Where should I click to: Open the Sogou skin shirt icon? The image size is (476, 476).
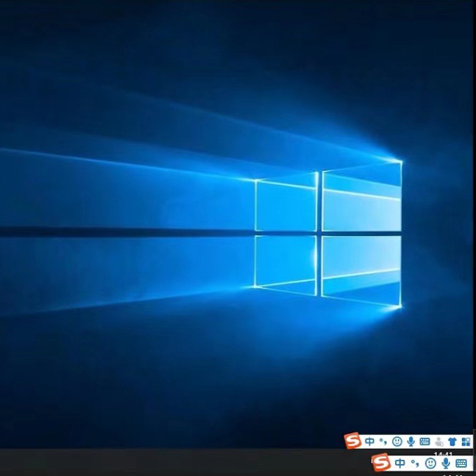point(453,441)
